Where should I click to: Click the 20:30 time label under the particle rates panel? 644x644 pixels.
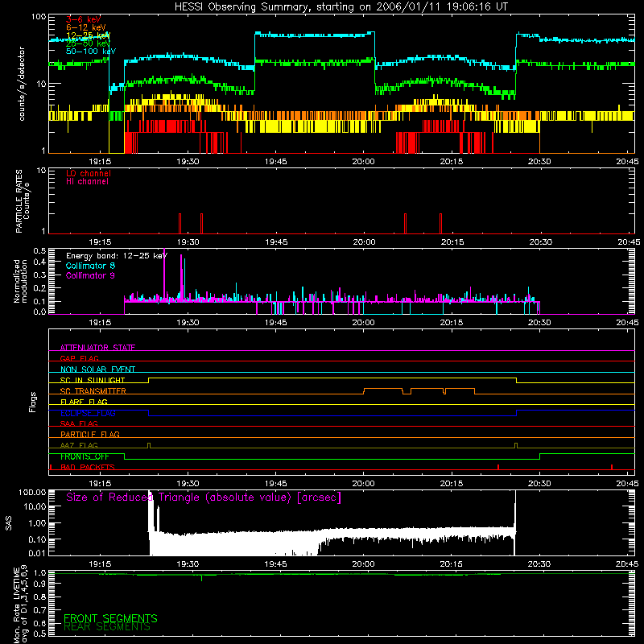(540, 242)
